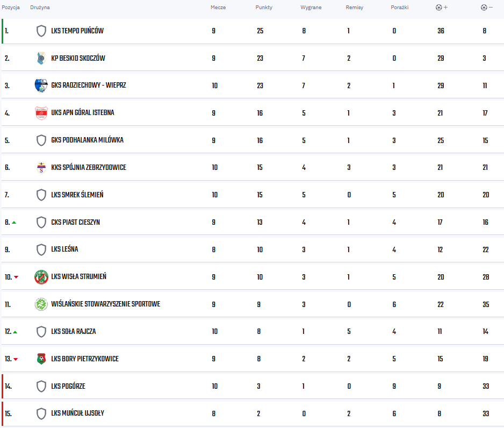This screenshot has height=428, width=504.
Task: Click the KKS Spójnia Zebrzydowice crest
Action: 41,168
